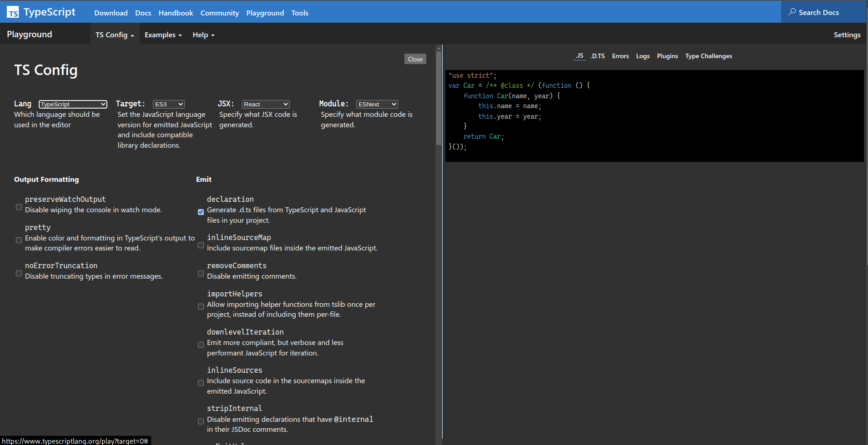Open the Settings panel
The image size is (868, 445).
coord(847,35)
